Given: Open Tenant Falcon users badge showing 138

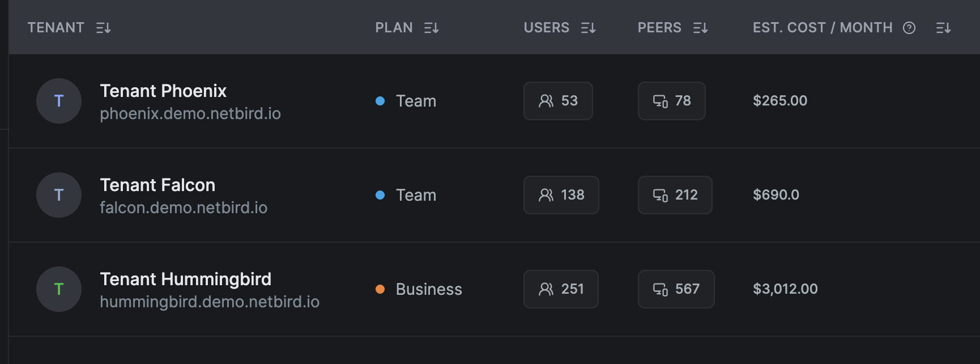Looking at the screenshot, I should pyautogui.click(x=561, y=195).
